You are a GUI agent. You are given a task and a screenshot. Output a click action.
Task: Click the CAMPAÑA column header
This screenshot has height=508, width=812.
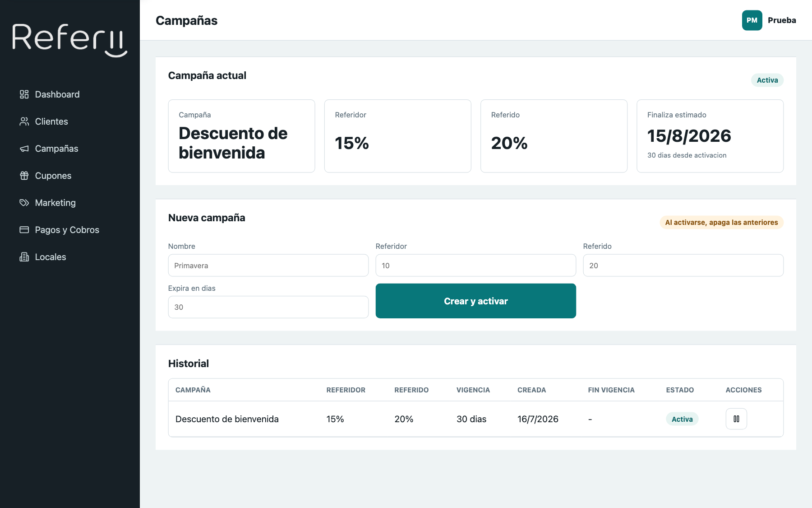[x=193, y=390]
